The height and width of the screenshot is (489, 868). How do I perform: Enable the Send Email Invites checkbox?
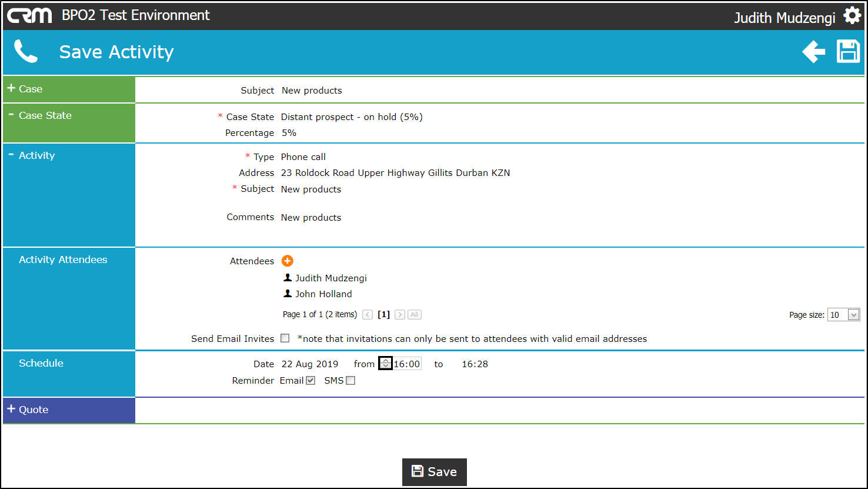point(285,338)
